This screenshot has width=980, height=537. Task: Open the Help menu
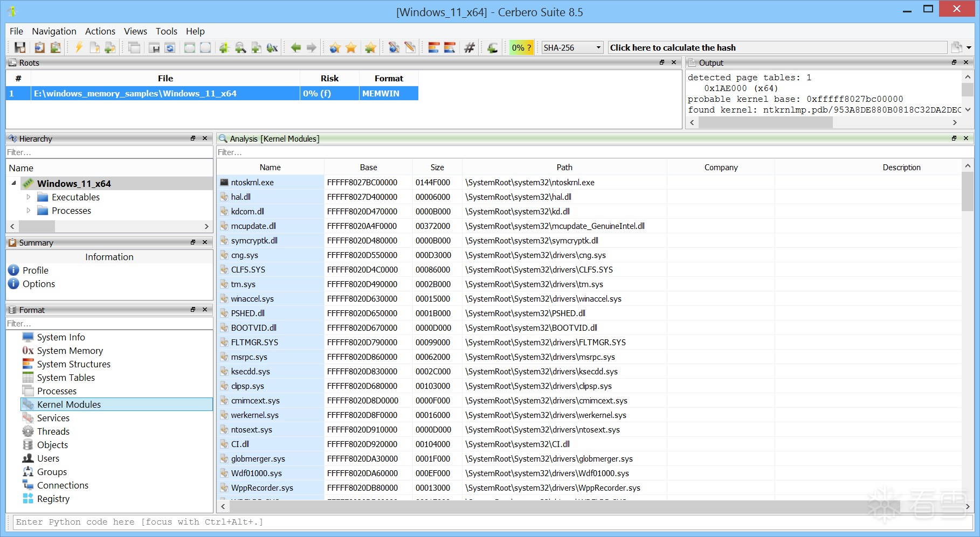(x=195, y=31)
